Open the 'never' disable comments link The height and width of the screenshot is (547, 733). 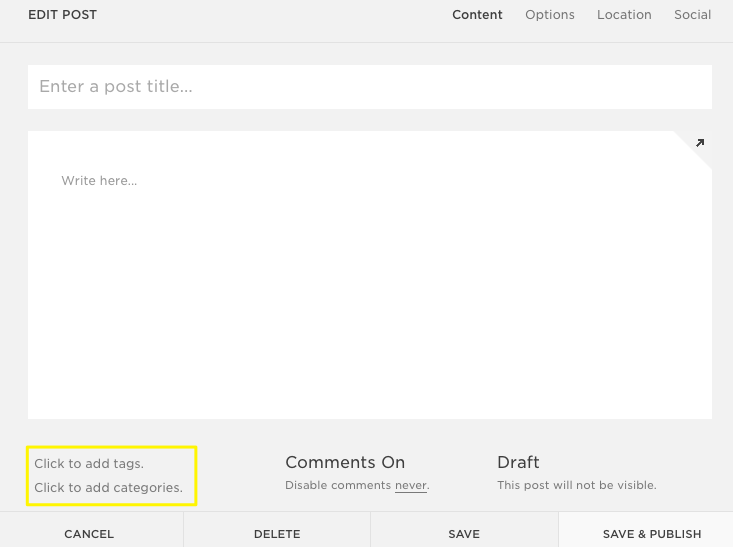pyautogui.click(x=410, y=486)
